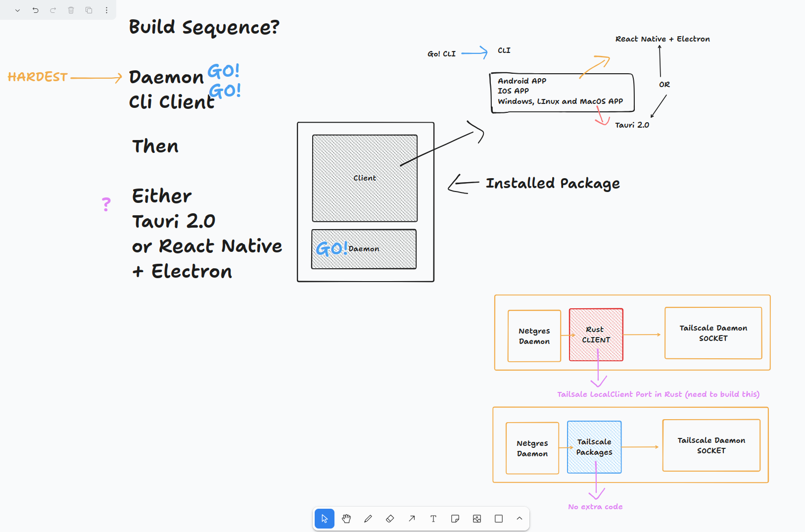Select the rectangle shape tool

499,519
